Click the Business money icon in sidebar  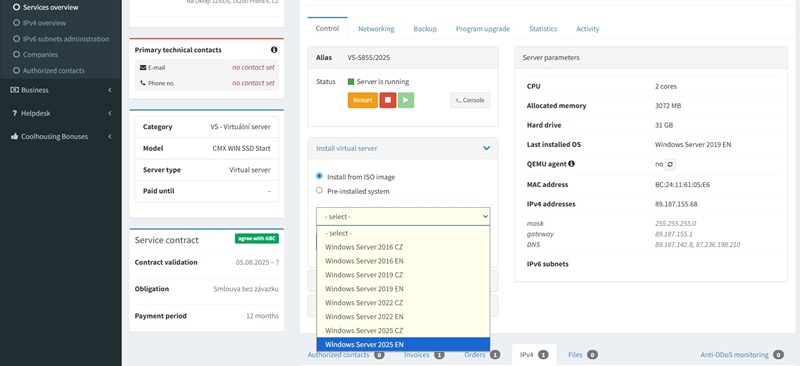click(14, 90)
